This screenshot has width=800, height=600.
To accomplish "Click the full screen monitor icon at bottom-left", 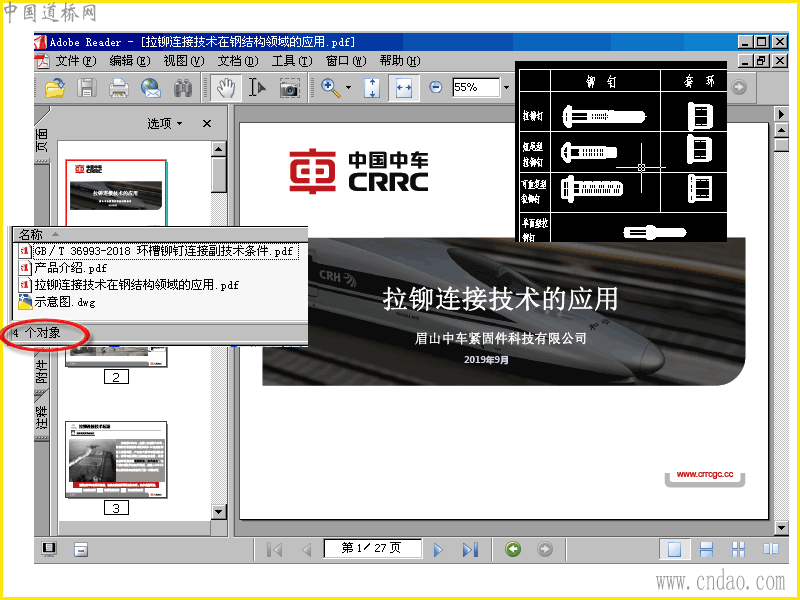I will [49, 549].
